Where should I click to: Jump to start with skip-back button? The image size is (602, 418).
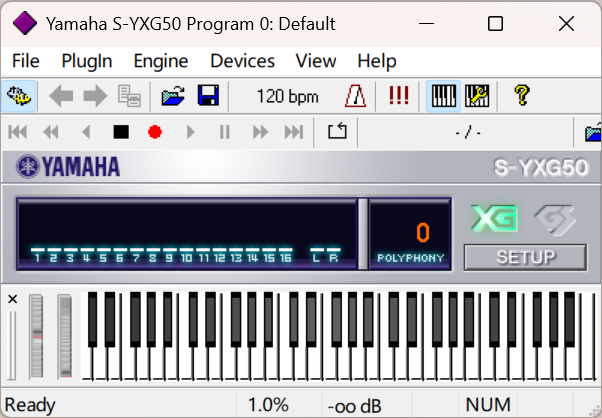[18, 132]
